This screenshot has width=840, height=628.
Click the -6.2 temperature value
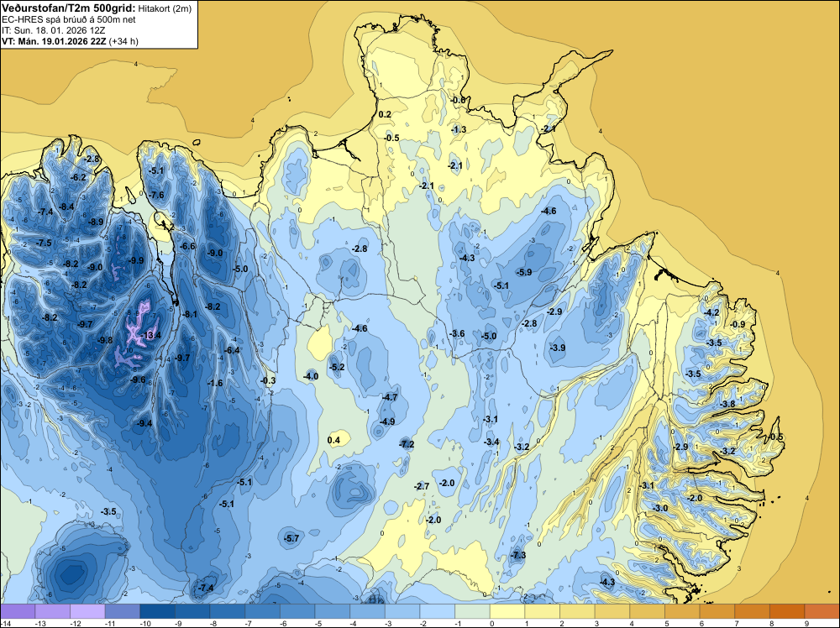tap(78, 177)
